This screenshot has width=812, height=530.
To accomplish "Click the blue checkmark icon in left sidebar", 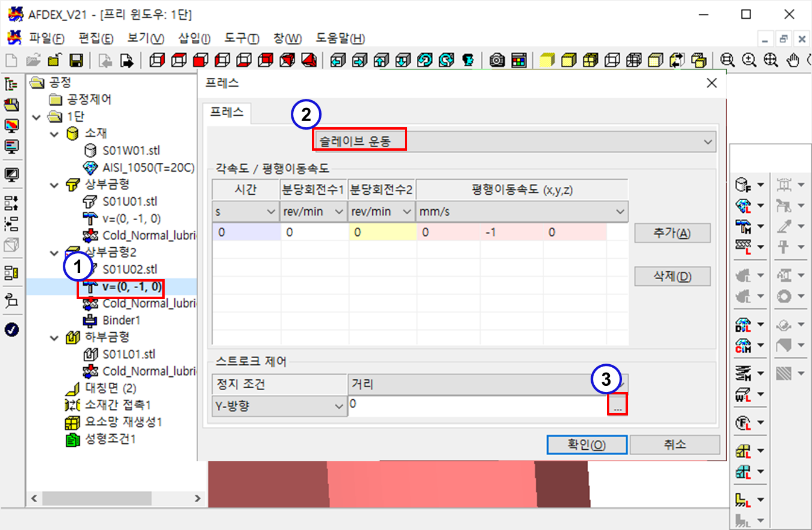I will pyautogui.click(x=11, y=329).
